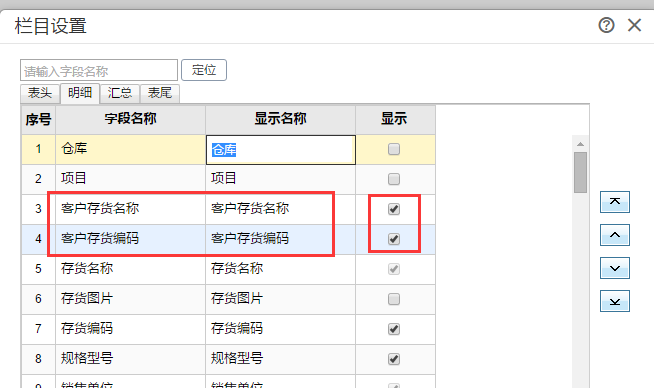
Task: Uncheck display for 存货编码
Action: pyautogui.click(x=394, y=329)
